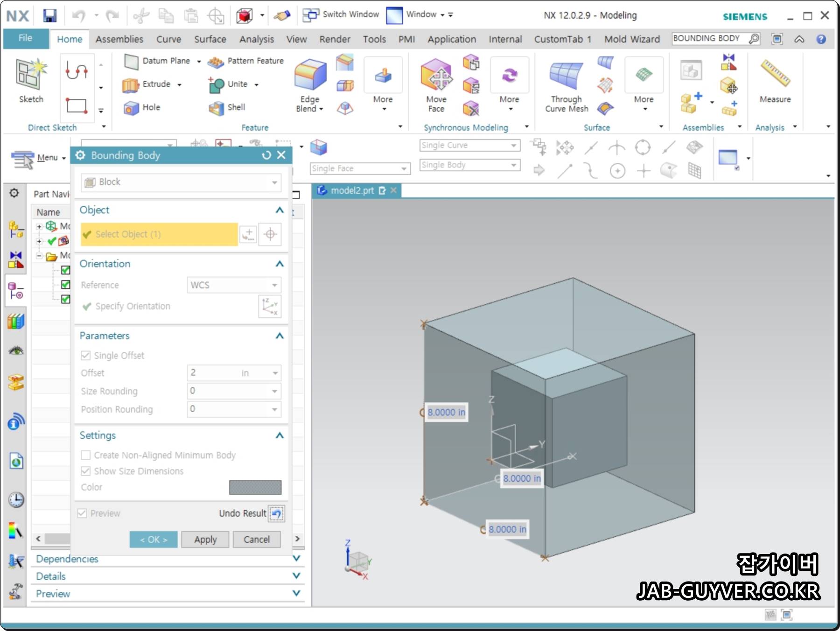Select the model2.prt document tab

(x=352, y=190)
